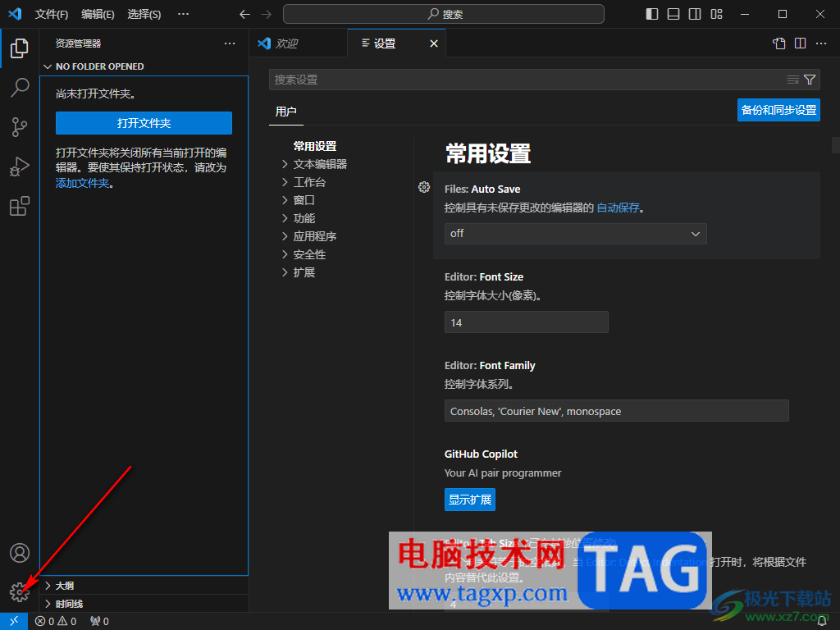The height and width of the screenshot is (630, 840).
Task: Split the editor to the right
Action: click(801, 43)
